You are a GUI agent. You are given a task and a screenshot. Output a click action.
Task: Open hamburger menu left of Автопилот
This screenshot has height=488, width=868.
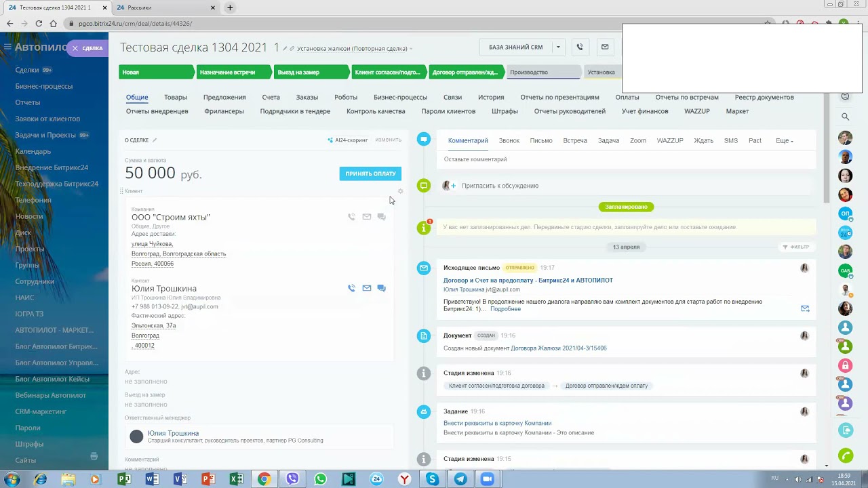pyautogui.click(x=7, y=47)
